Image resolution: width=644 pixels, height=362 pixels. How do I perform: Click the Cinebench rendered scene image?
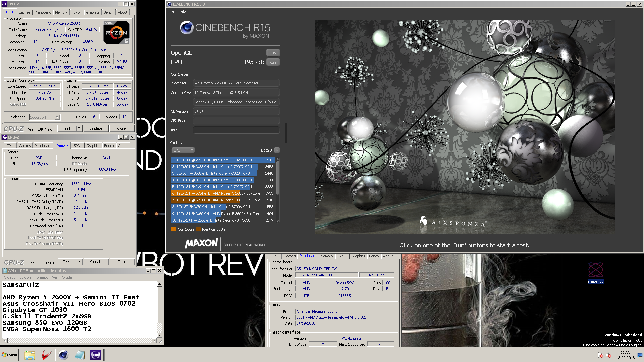pyautogui.click(x=465, y=127)
